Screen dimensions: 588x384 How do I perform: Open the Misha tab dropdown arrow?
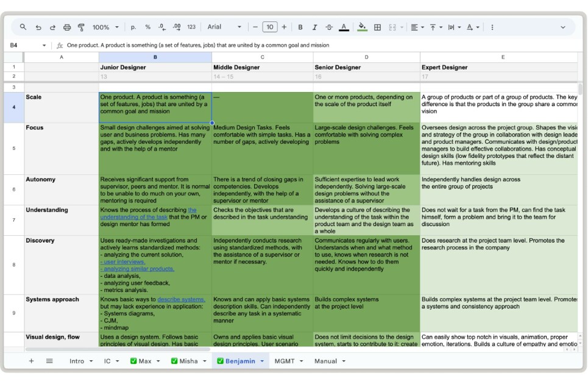click(205, 361)
